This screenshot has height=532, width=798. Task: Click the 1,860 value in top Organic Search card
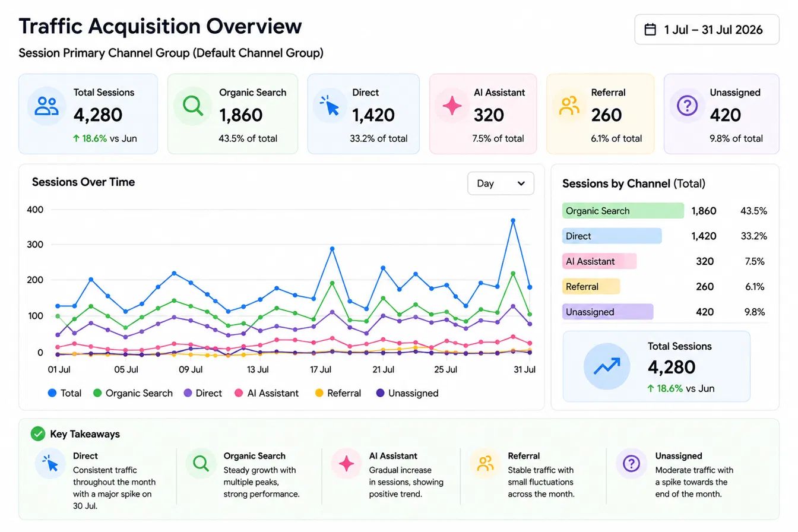point(241,115)
